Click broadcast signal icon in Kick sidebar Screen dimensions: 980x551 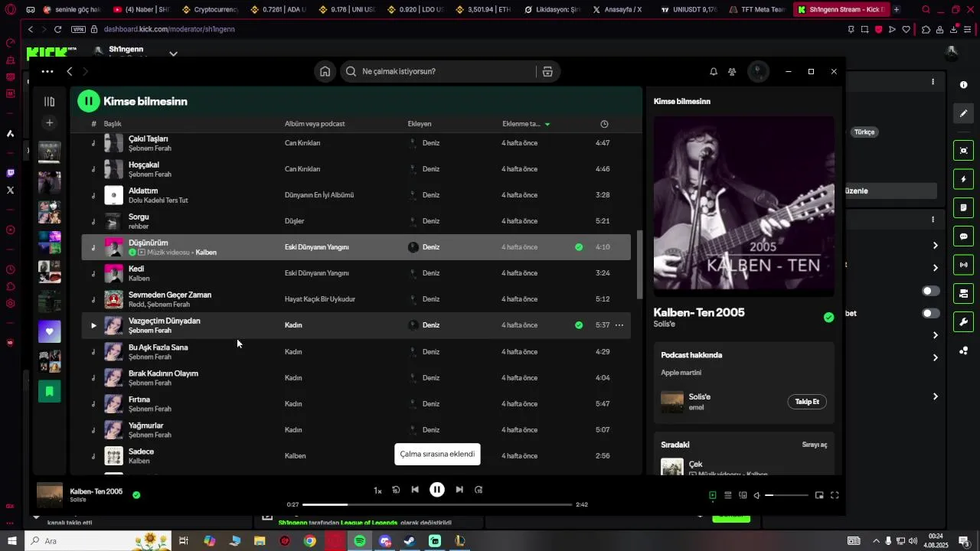[x=964, y=265]
